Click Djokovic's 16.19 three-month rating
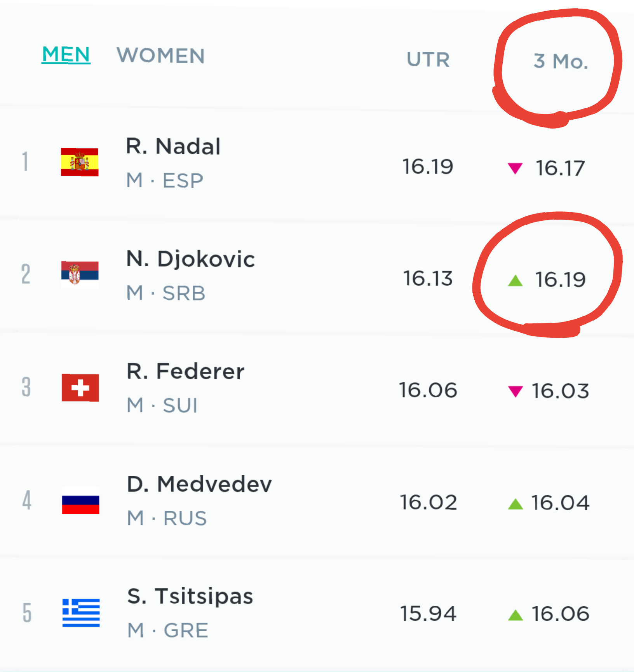 pos(560,279)
